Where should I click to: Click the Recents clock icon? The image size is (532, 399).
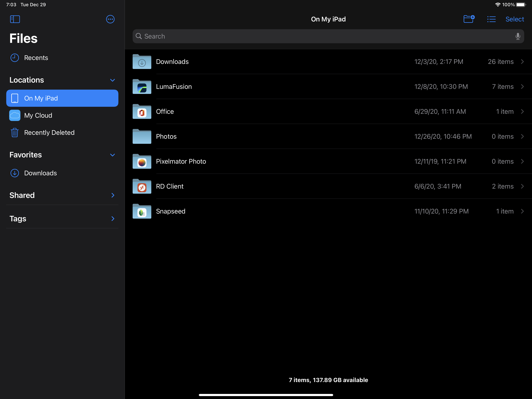coord(15,58)
